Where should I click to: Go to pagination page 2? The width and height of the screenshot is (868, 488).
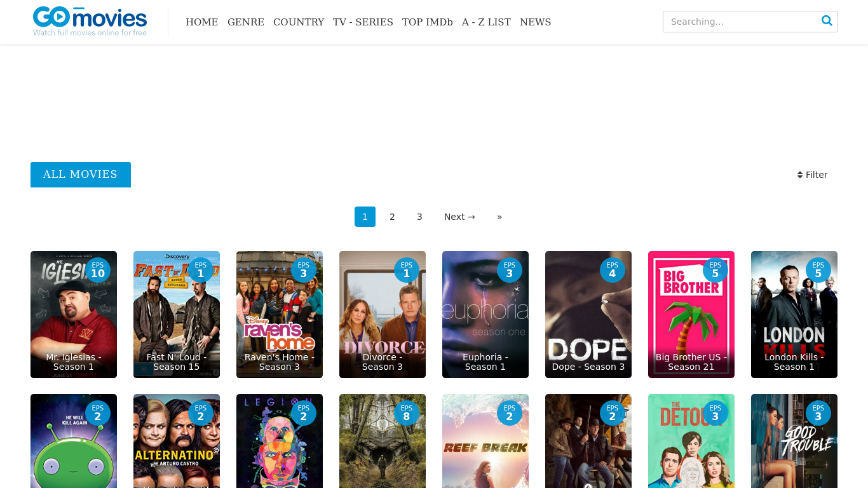pyautogui.click(x=392, y=217)
